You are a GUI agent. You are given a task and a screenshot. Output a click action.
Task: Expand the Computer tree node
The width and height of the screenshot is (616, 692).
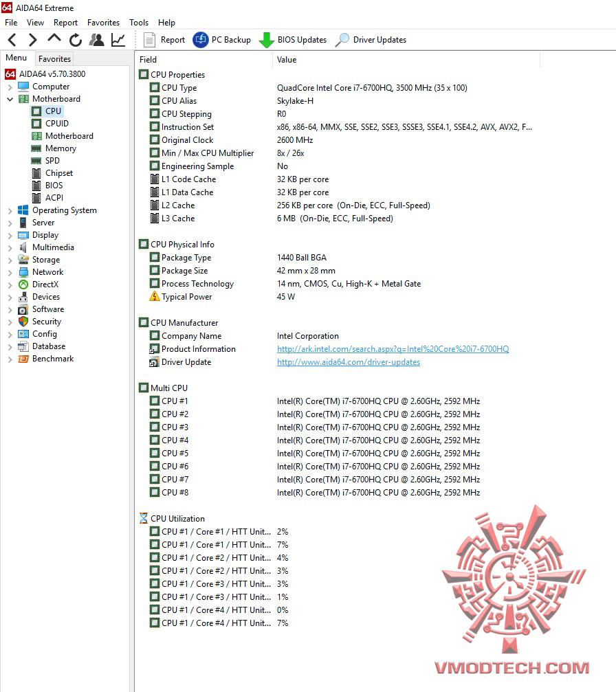tap(10, 87)
